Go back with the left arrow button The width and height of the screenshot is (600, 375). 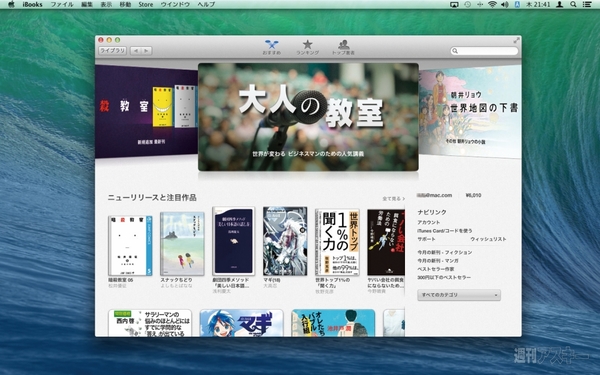135,51
